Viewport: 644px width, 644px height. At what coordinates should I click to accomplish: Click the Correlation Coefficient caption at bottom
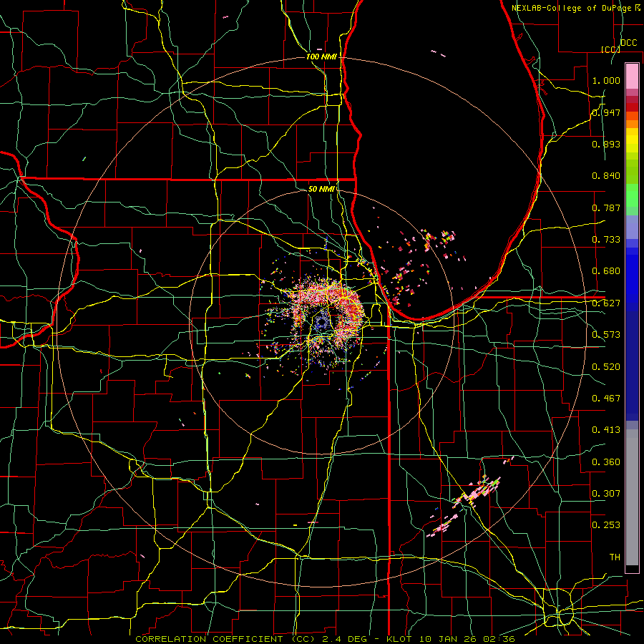(325, 639)
